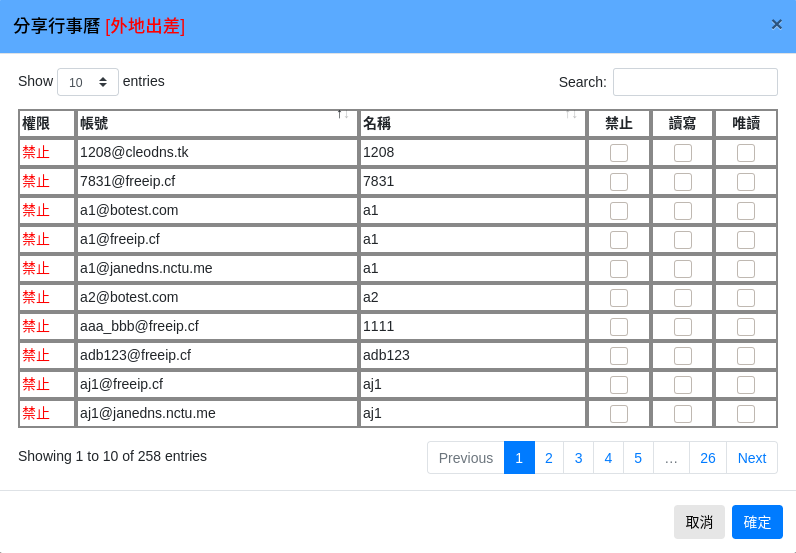Sort table by 帳號 column arrows
The width and height of the screenshot is (796, 553).
tap(342, 114)
